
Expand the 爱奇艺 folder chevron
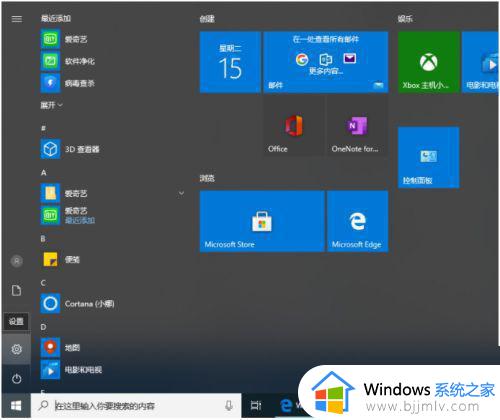pos(181,193)
